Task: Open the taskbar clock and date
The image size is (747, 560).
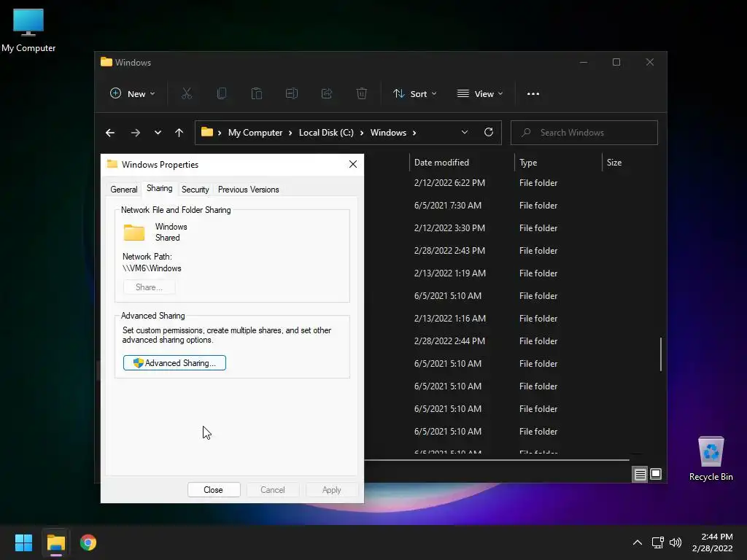Action: pos(712,542)
